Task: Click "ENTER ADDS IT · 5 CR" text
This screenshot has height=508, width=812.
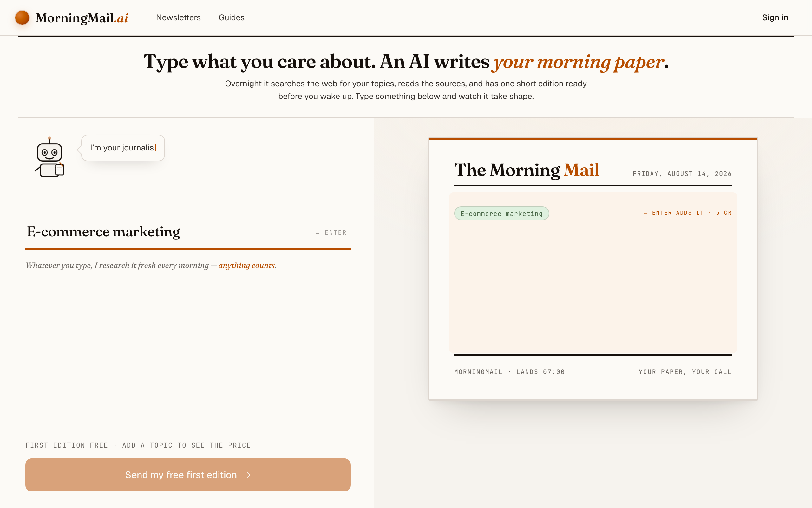Action: click(x=688, y=213)
